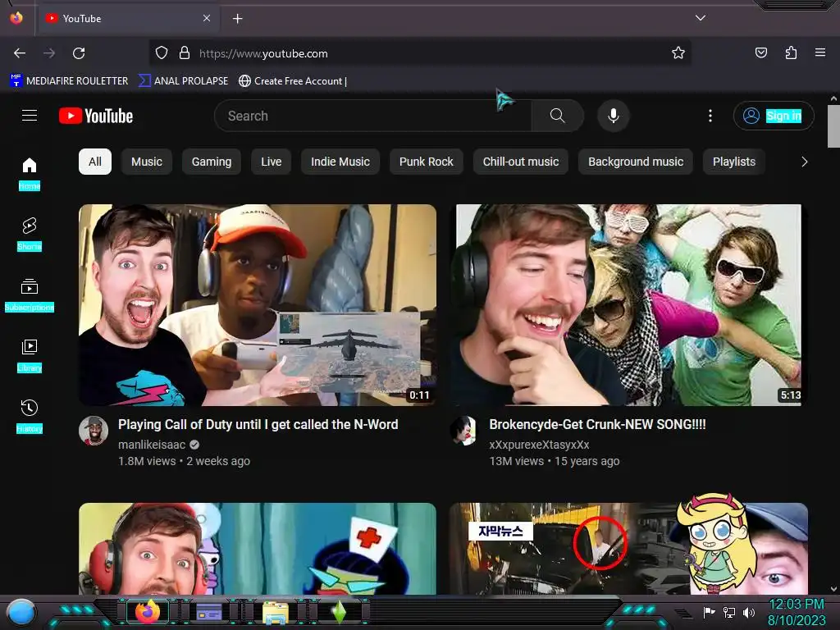Select the Background music chip

pos(636,162)
